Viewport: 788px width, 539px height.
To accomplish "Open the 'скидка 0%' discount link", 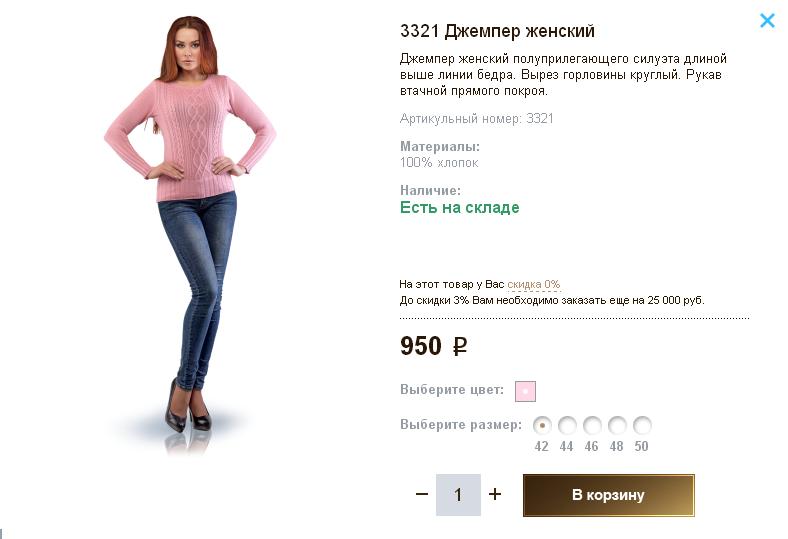I will pos(533,284).
